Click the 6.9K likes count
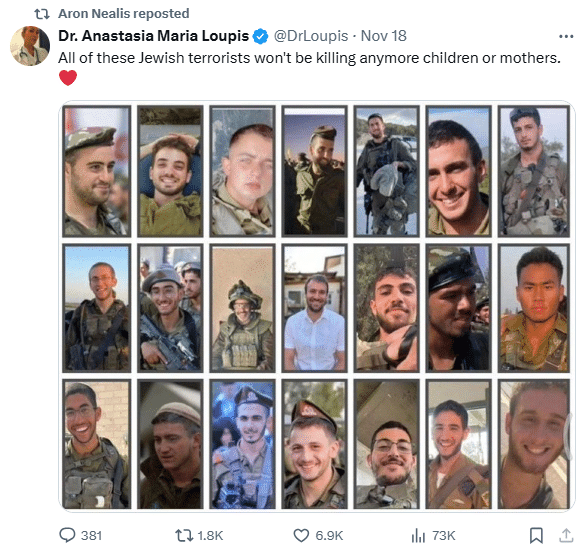 coord(329,535)
